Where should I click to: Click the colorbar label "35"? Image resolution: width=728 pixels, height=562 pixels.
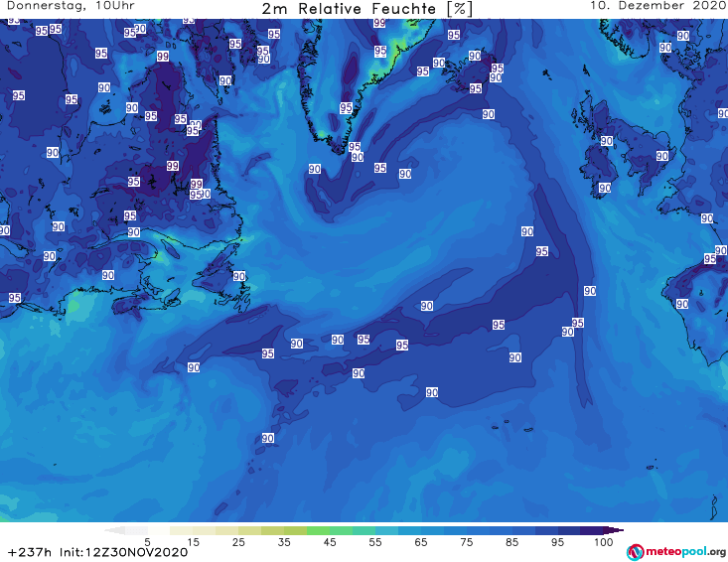point(284,542)
